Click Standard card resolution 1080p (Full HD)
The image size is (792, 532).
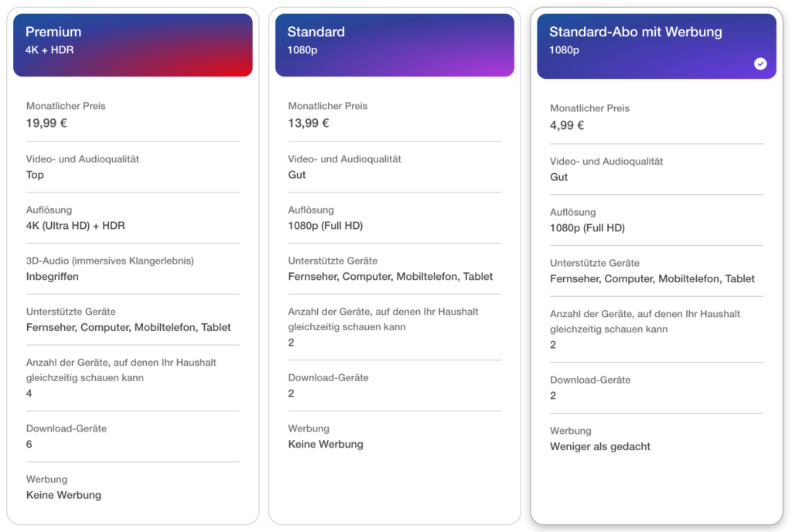point(326,226)
